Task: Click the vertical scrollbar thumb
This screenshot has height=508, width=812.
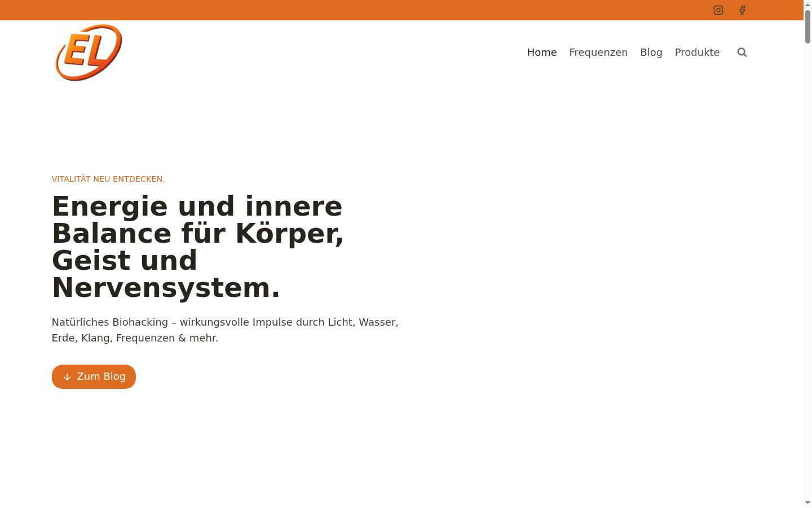Action: click(807, 26)
